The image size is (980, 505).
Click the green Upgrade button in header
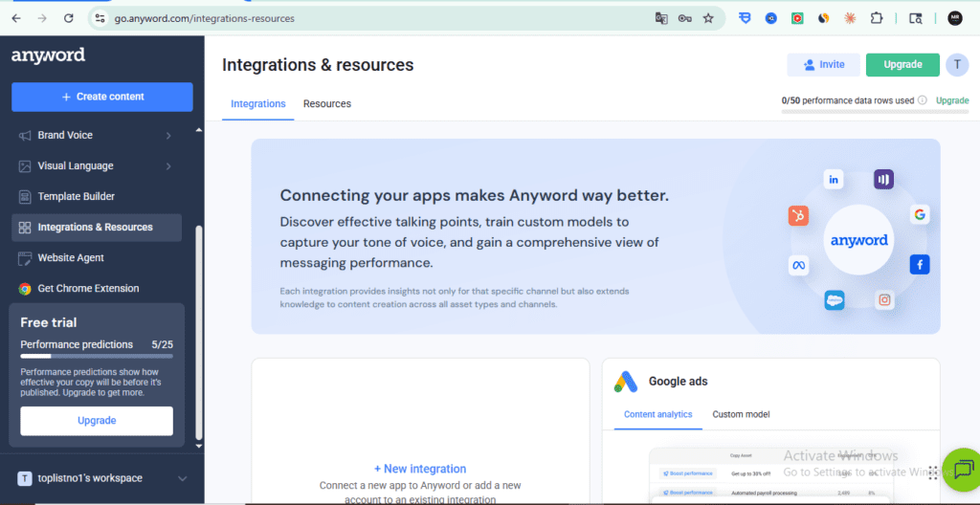(902, 65)
